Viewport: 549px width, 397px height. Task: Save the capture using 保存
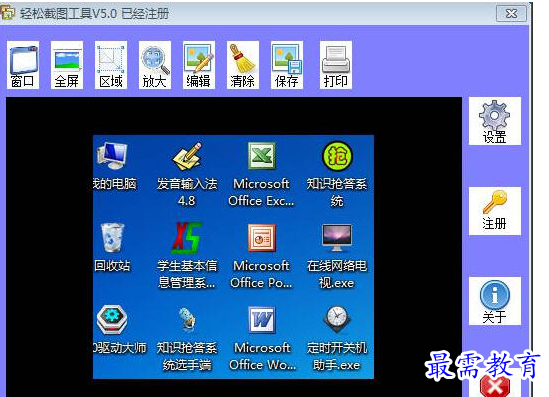coord(287,65)
